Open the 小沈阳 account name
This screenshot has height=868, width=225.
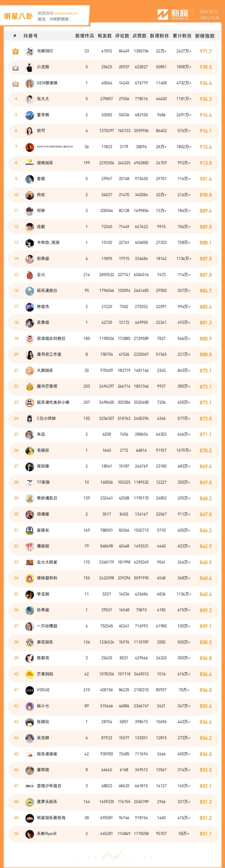click(43, 67)
